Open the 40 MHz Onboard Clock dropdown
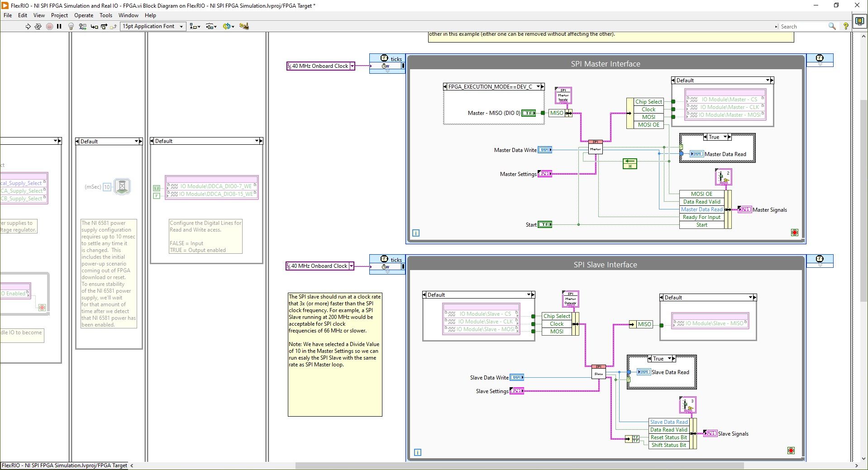This screenshot has width=868, height=470. [353, 66]
